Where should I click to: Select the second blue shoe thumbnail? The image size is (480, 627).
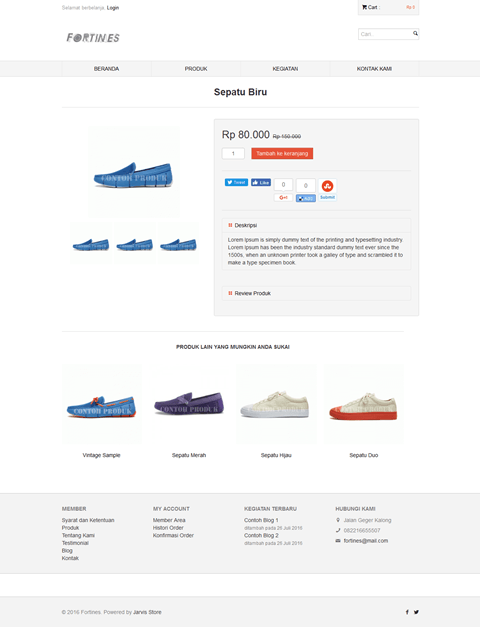click(134, 243)
